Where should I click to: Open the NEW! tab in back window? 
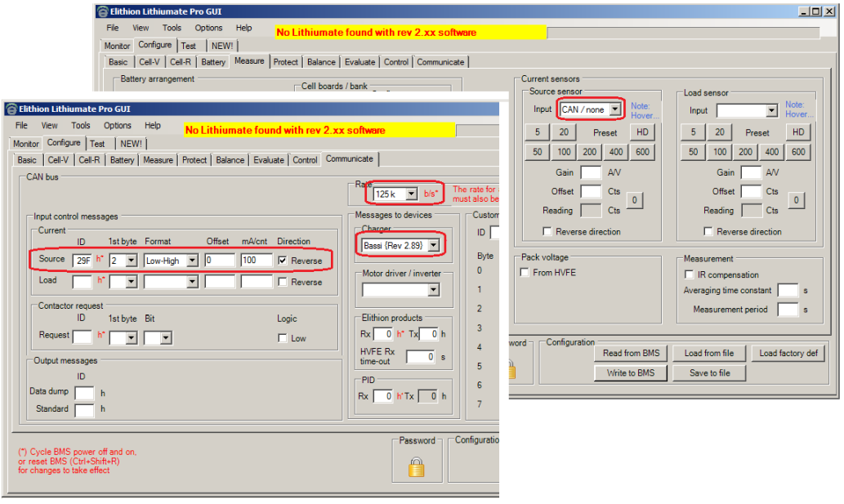pos(222,47)
